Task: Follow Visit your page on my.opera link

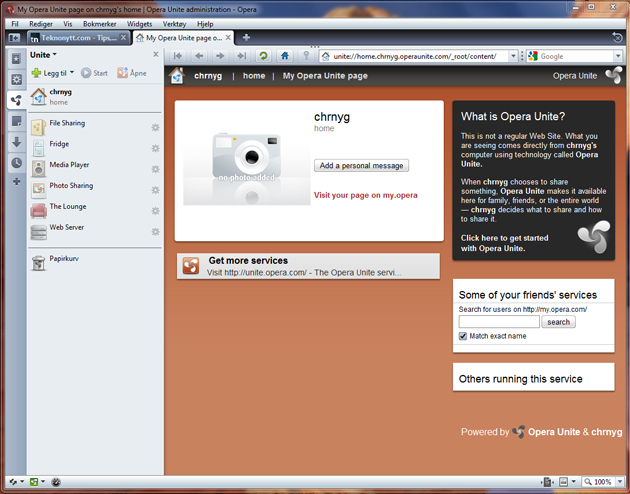Action: coord(366,195)
